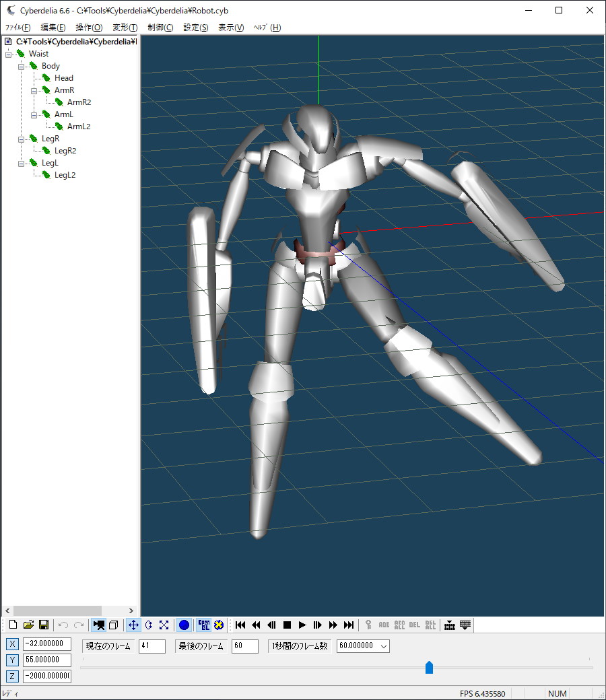This screenshot has width=606, height=700.
Task: Select the Head bone in tree
Action: point(64,78)
